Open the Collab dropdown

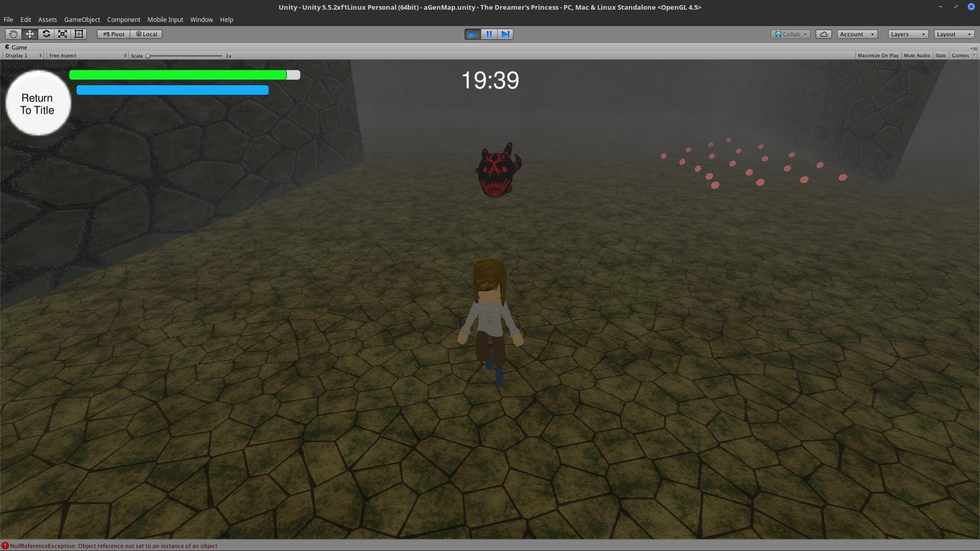(x=791, y=34)
